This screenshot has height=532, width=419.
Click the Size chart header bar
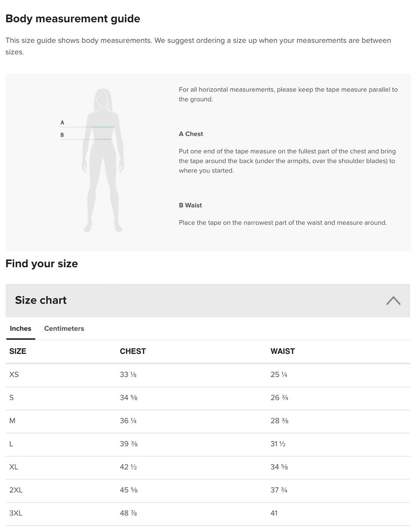208,301
